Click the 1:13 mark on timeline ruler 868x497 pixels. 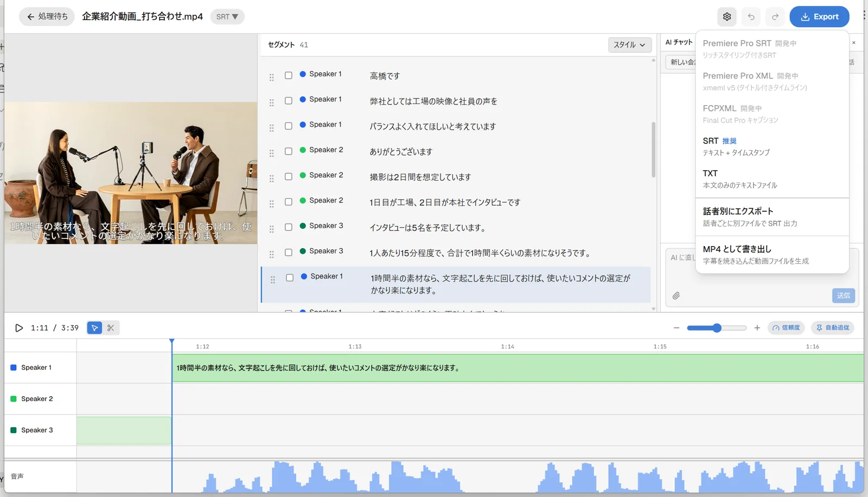click(x=355, y=346)
